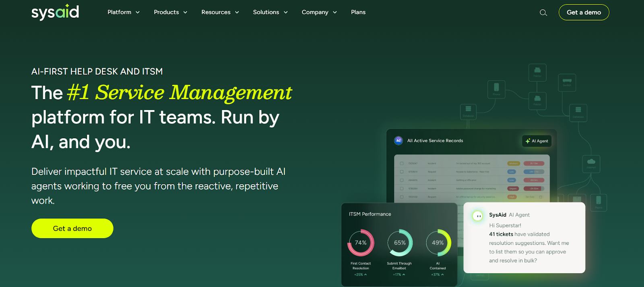Screen dimensions: 644x287
Task: Open the search magnifier icon
Action: 543,12
